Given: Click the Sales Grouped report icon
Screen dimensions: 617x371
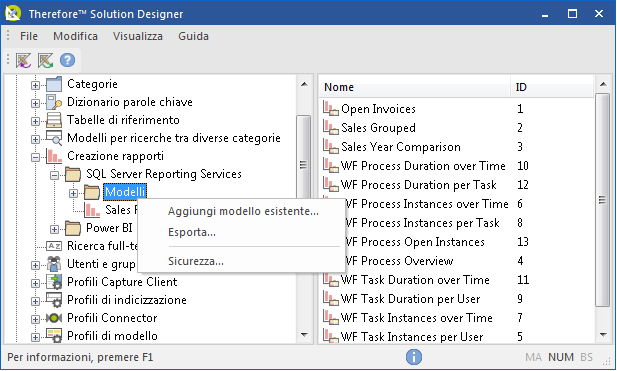Looking at the screenshot, I should pyautogui.click(x=331, y=127).
